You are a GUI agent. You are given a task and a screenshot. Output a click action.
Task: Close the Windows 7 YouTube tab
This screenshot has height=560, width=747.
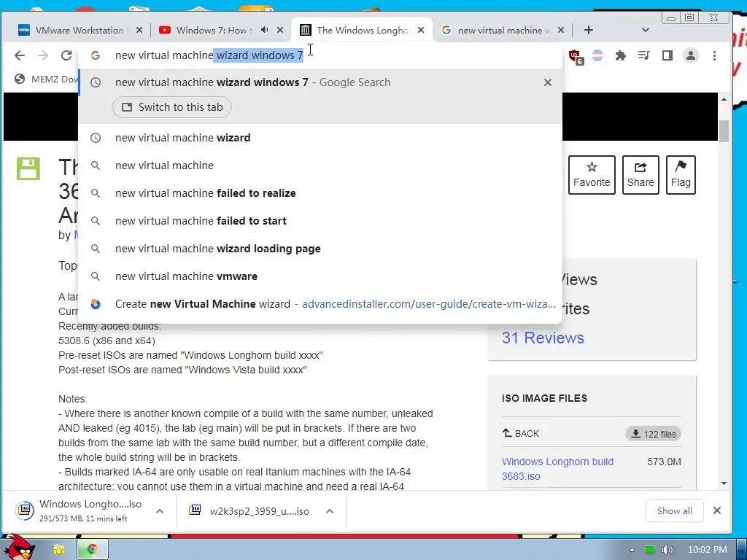[280, 30]
